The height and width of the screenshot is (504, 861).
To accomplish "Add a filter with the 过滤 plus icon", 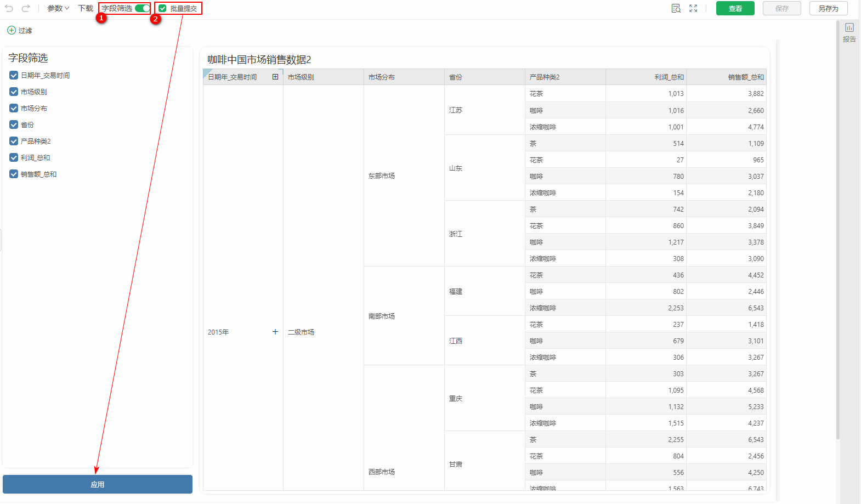I will point(12,30).
